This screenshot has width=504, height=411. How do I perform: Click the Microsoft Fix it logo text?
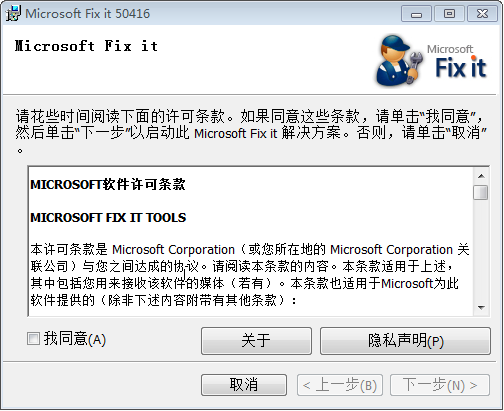pyautogui.click(x=459, y=62)
